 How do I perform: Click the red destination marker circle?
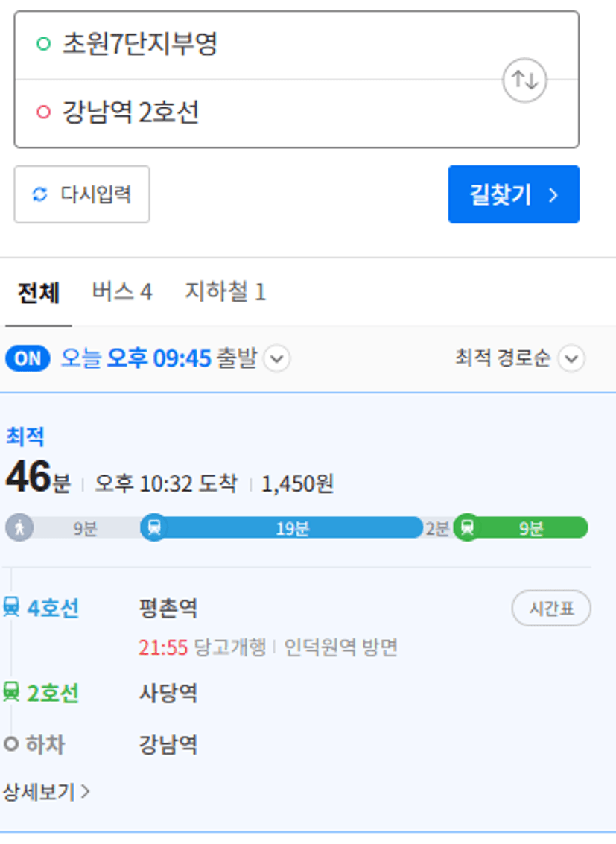click(x=44, y=112)
